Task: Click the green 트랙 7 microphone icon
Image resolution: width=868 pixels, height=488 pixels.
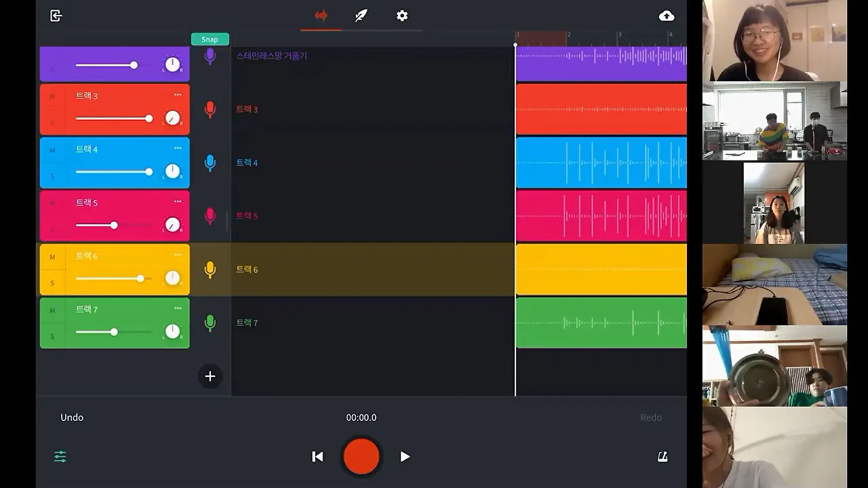Action: [210, 323]
